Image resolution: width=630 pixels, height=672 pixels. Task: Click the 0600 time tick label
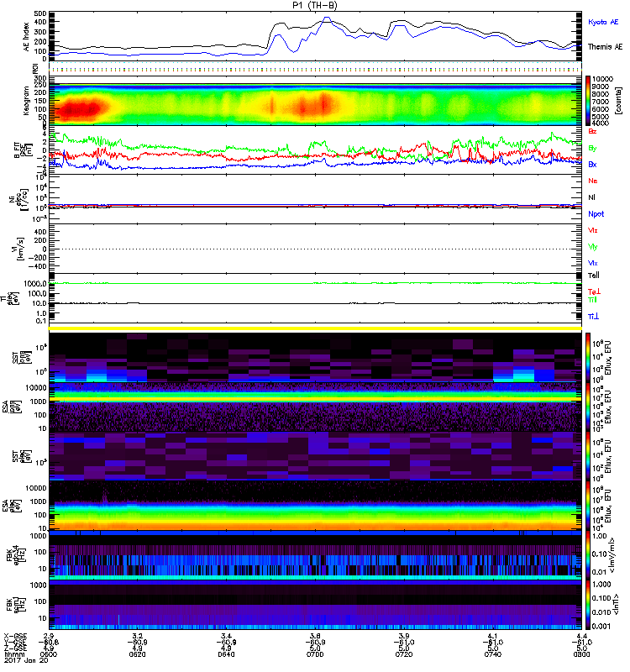click(49, 654)
